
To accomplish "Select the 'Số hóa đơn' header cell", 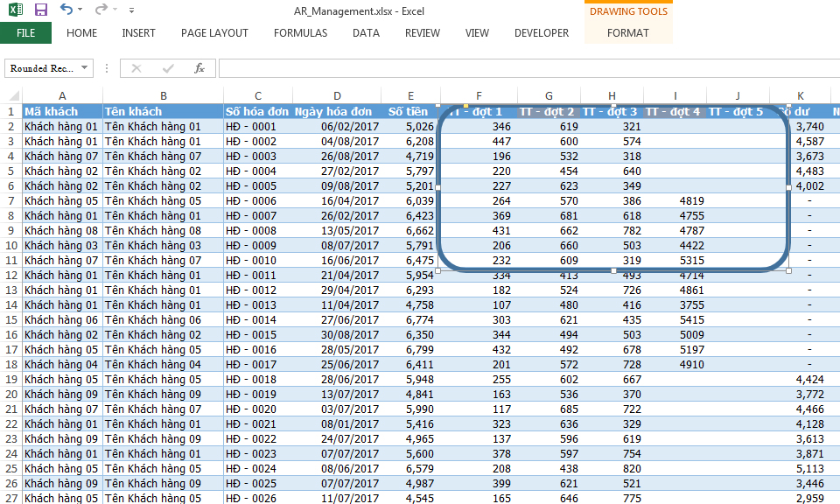I will (x=257, y=112).
